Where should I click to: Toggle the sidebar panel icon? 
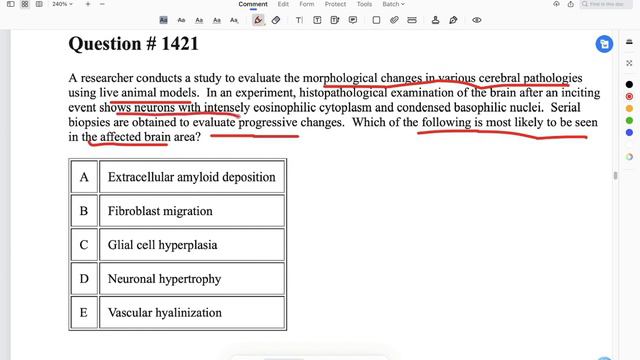pyautogui.click(x=11, y=4)
